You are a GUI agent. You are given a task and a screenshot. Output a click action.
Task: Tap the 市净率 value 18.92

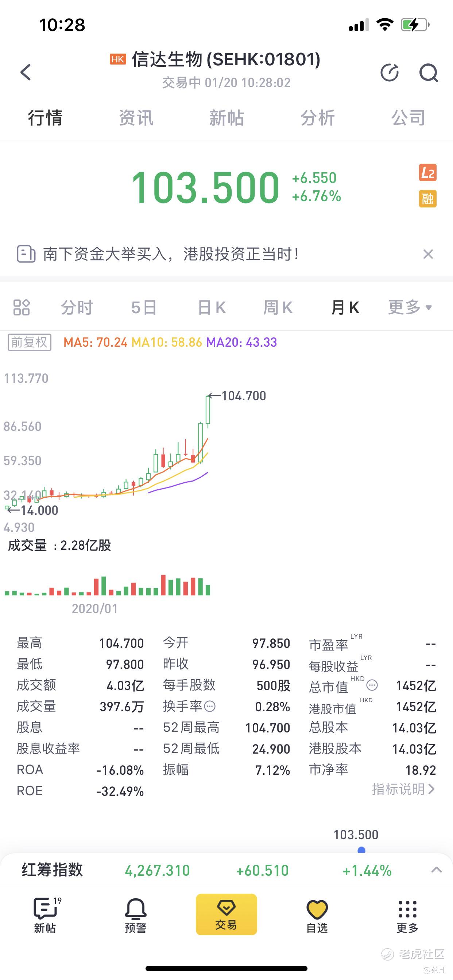click(x=421, y=770)
